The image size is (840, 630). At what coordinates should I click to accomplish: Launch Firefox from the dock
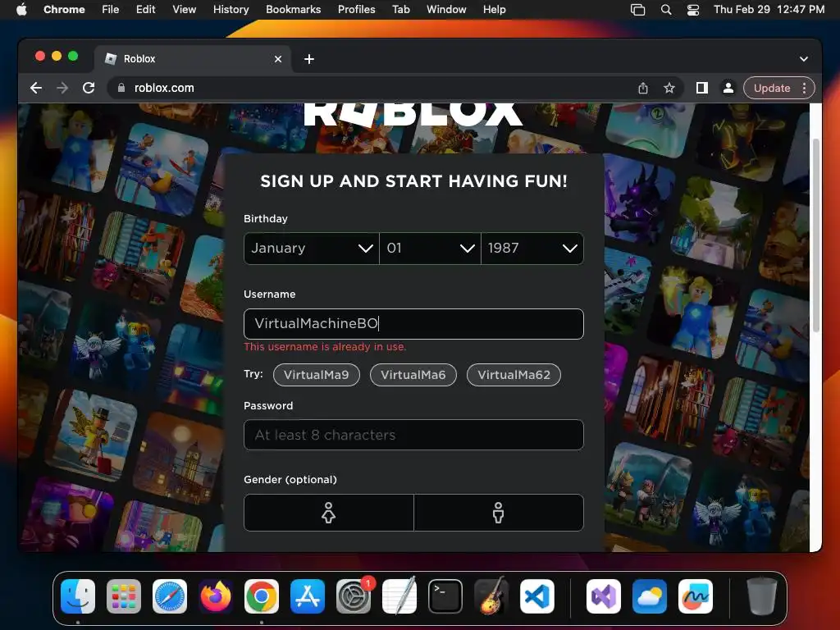click(x=216, y=596)
